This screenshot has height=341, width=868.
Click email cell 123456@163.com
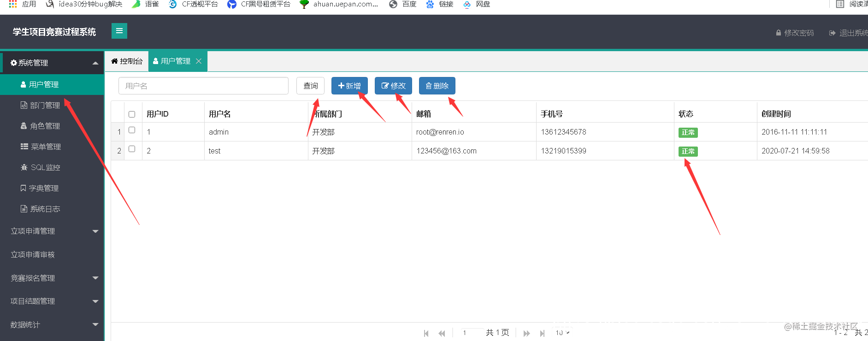pyautogui.click(x=447, y=151)
